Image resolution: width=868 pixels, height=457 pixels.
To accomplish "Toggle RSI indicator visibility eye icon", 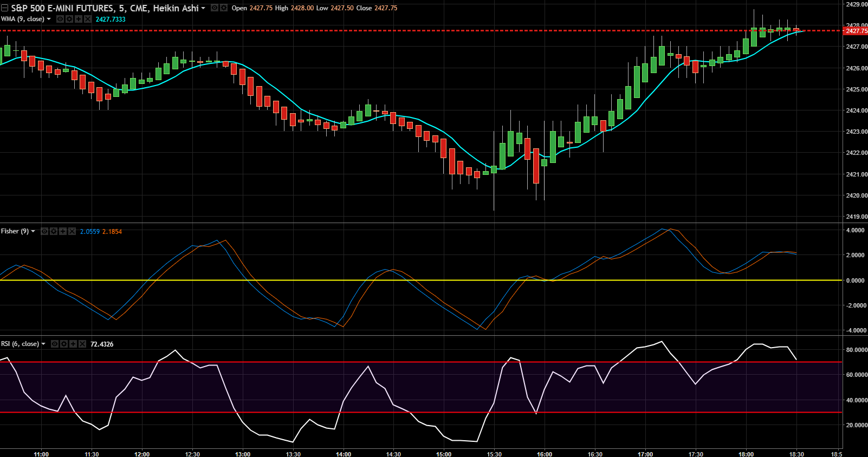I will coord(55,344).
